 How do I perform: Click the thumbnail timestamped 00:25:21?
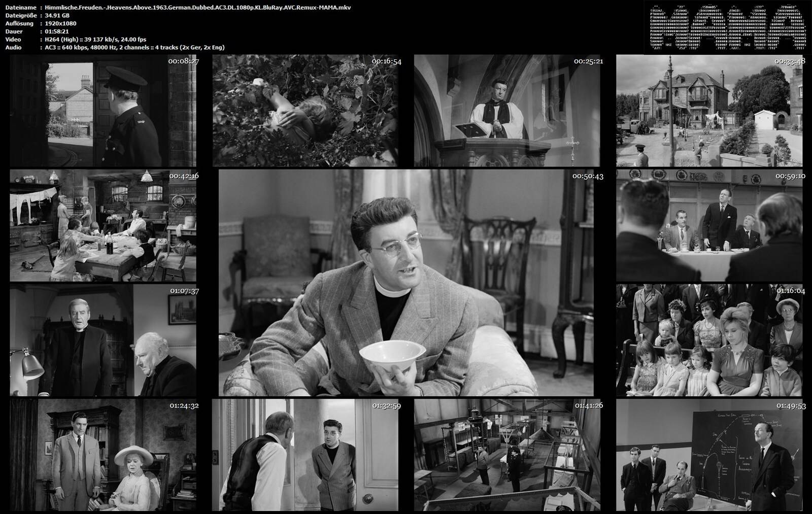click(x=507, y=111)
